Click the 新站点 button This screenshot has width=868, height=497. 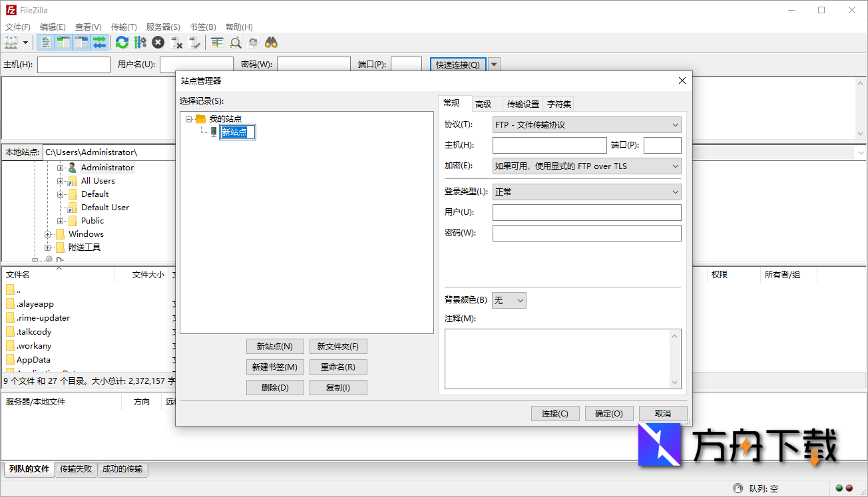pyautogui.click(x=275, y=346)
